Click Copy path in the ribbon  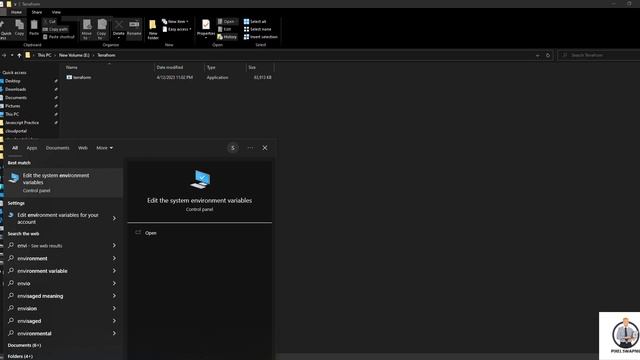point(56,29)
